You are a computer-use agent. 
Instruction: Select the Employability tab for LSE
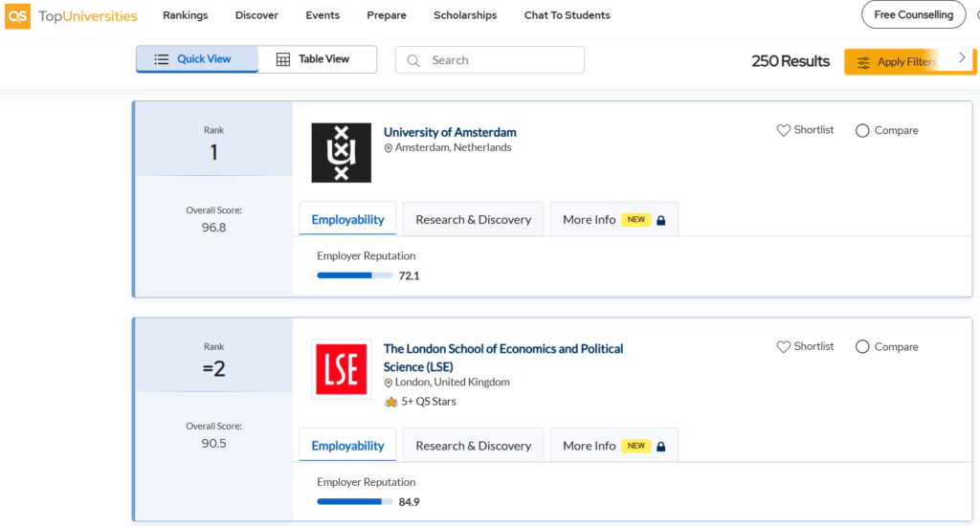(x=347, y=446)
